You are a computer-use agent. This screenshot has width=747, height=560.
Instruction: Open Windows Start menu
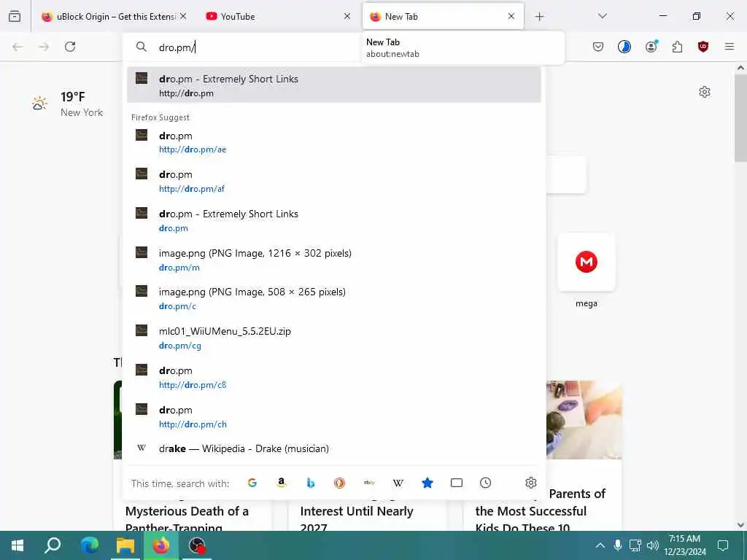coord(18,545)
